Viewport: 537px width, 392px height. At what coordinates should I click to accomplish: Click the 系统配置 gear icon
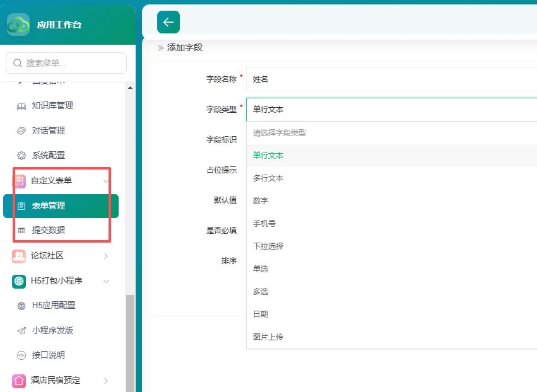(21, 156)
